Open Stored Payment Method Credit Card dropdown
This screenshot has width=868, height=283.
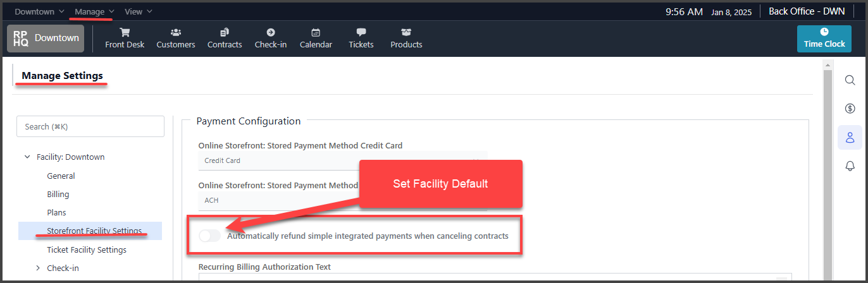tap(342, 160)
